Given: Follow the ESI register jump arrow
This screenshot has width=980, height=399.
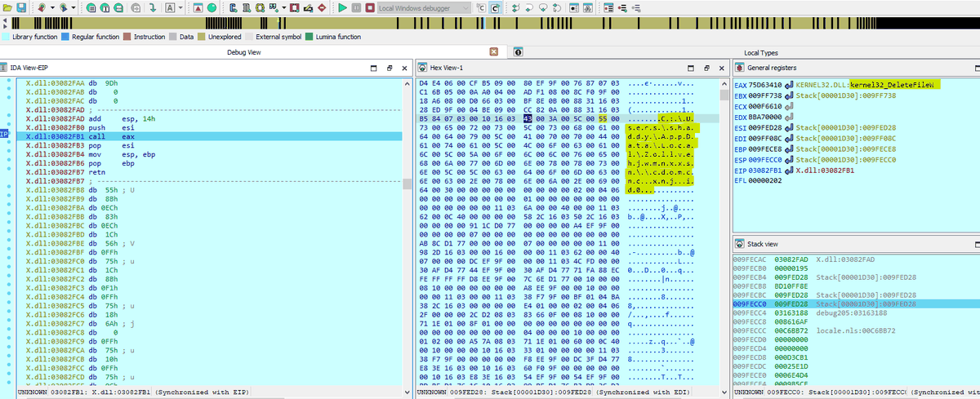Looking at the screenshot, I should coord(789,127).
